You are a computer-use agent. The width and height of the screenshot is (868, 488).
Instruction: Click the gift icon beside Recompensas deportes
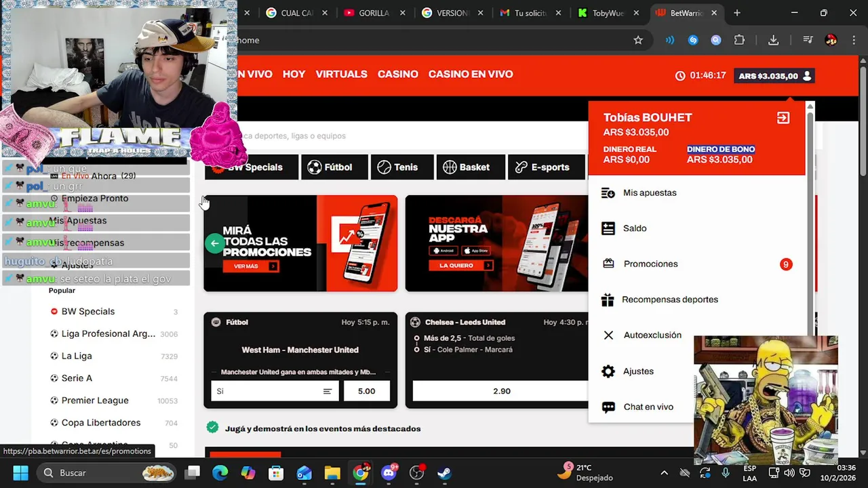[608, 300]
